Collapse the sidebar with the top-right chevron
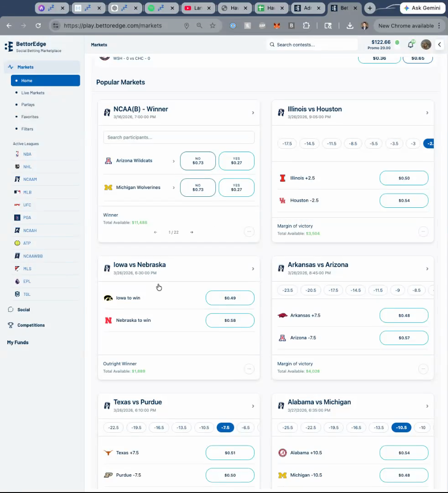 (439, 44)
